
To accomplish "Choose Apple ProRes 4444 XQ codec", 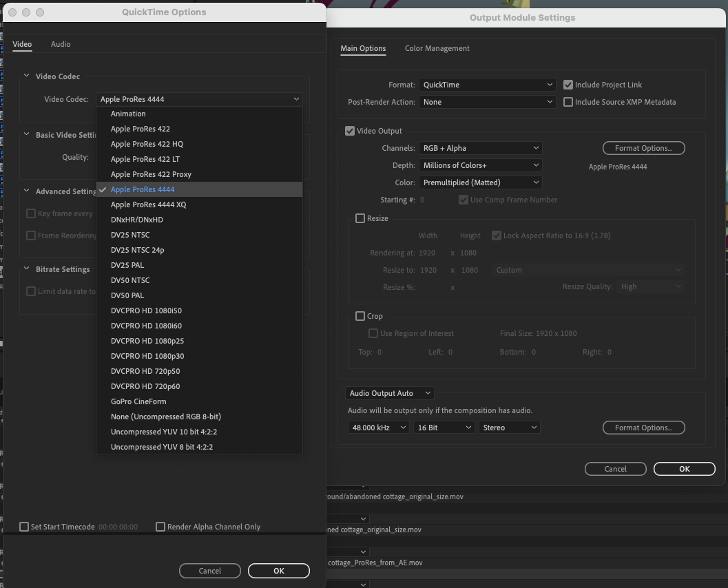I will [199, 204].
